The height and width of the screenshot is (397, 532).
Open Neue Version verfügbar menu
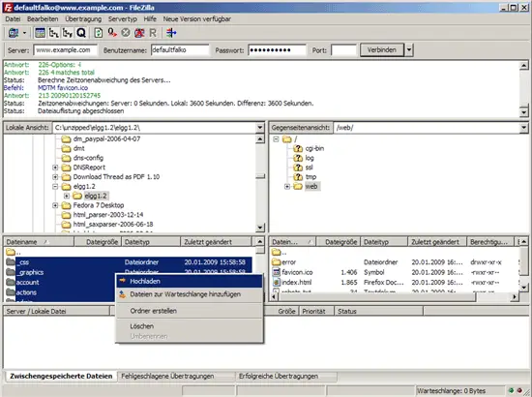pos(196,19)
